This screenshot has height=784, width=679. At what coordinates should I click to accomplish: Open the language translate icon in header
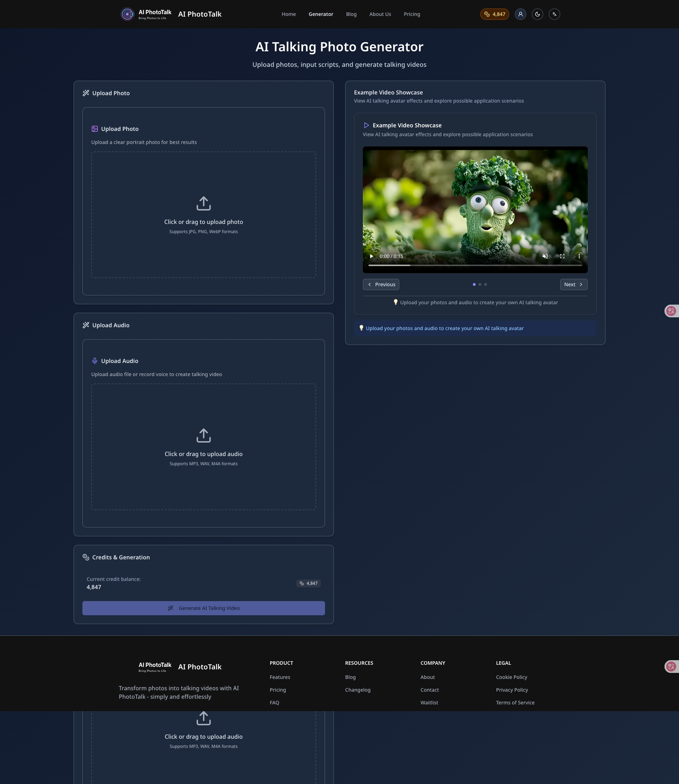[x=555, y=14]
